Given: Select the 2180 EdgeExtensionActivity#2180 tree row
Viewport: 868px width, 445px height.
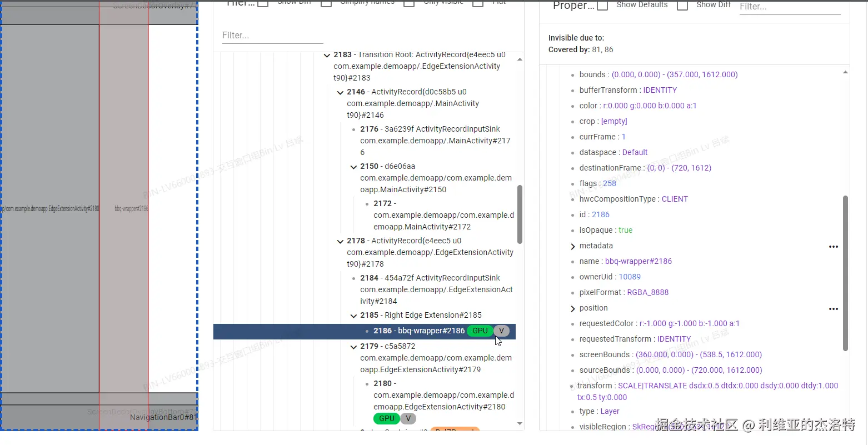Looking at the screenshot, I should (443, 395).
